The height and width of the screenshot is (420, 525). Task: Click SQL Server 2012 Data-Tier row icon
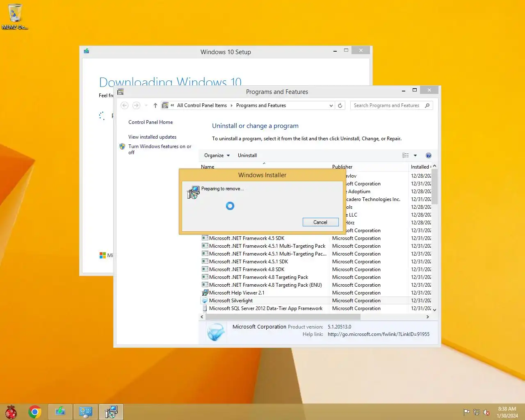205,308
